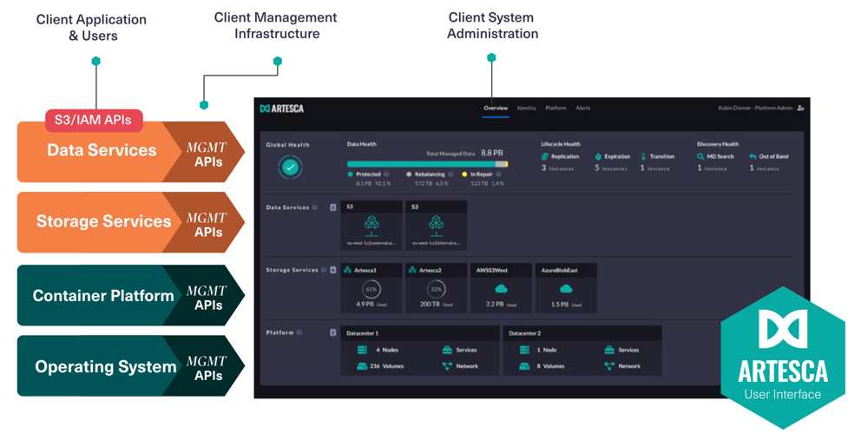Viewport: 868px width, 440px height.
Task: Click the info icon beside Data Services heading
Action: click(x=315, y=207)
